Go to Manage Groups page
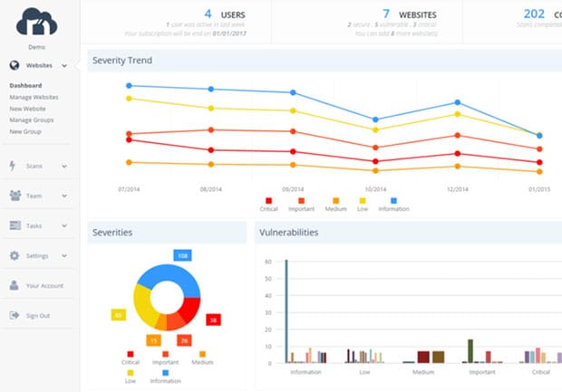The width and height of the screenshot is (562, 392). [x=32, y=120]
